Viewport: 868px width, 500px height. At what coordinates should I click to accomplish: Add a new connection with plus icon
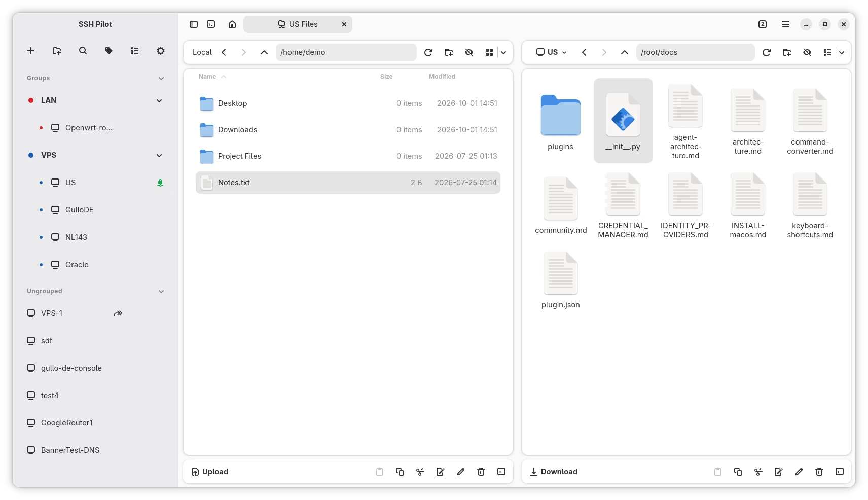(x=30, y=51)
